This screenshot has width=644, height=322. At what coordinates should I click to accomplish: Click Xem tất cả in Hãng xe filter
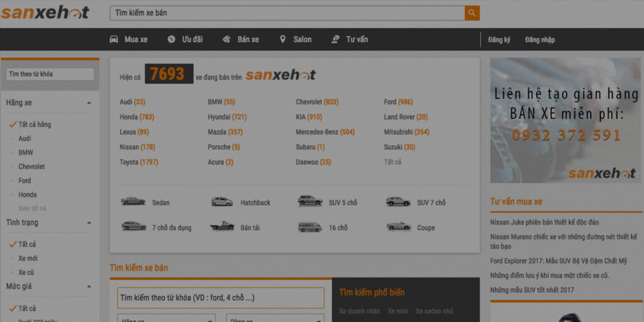(x=32, y=208)
